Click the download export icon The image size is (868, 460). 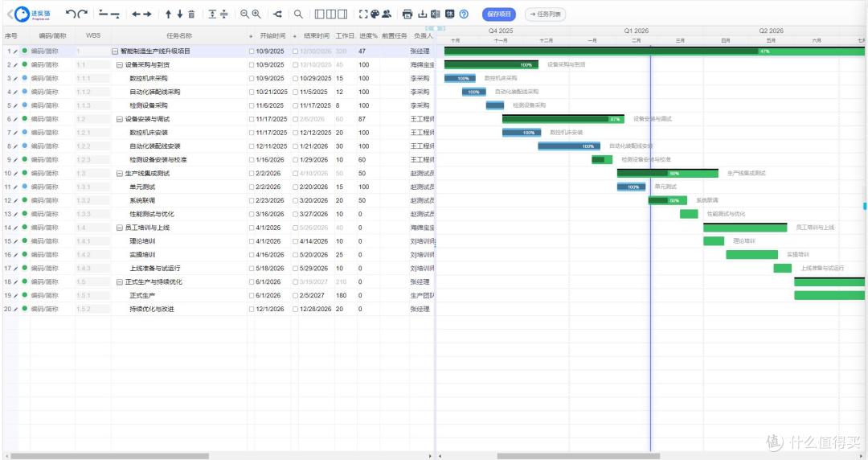click(423, 14)
